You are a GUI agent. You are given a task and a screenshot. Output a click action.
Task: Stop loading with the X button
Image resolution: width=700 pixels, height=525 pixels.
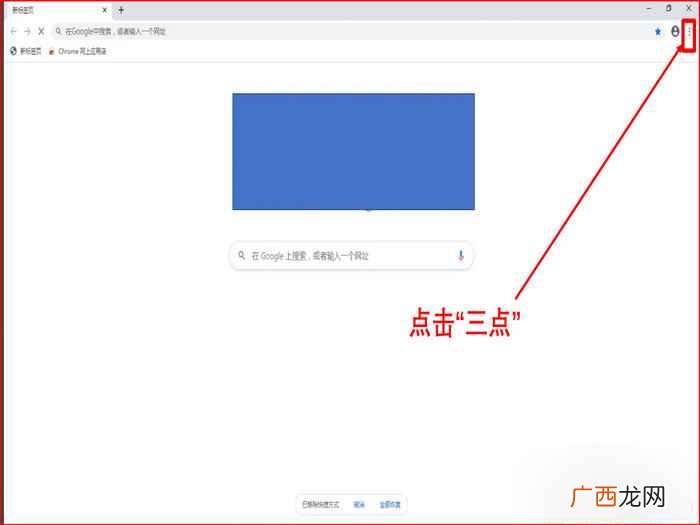41,31
